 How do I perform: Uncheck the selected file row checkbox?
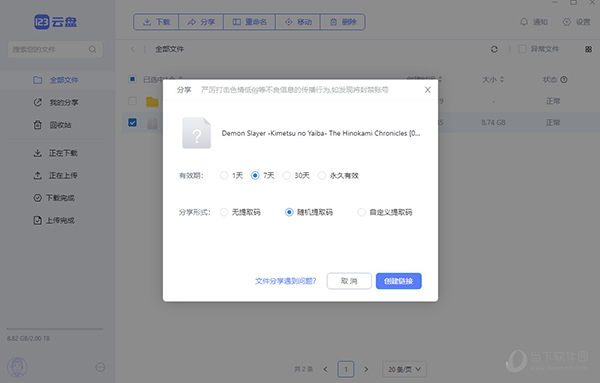point(132,122)
